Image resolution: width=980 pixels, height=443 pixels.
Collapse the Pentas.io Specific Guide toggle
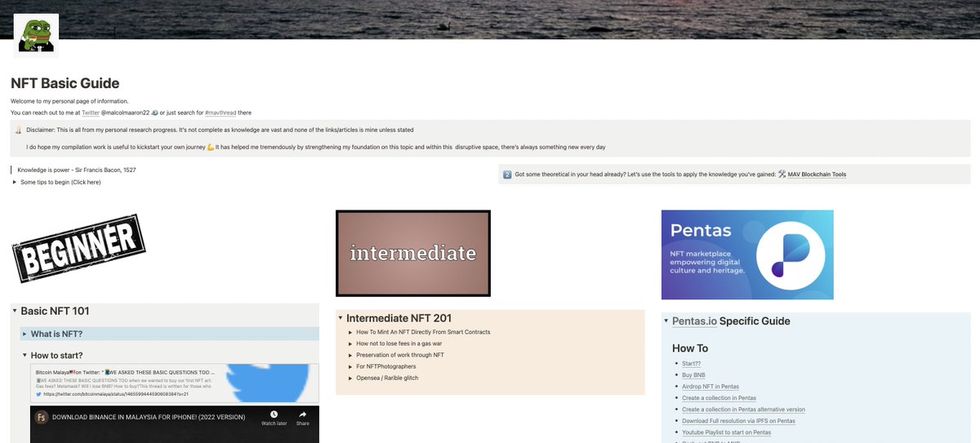(x=666, y=321)
